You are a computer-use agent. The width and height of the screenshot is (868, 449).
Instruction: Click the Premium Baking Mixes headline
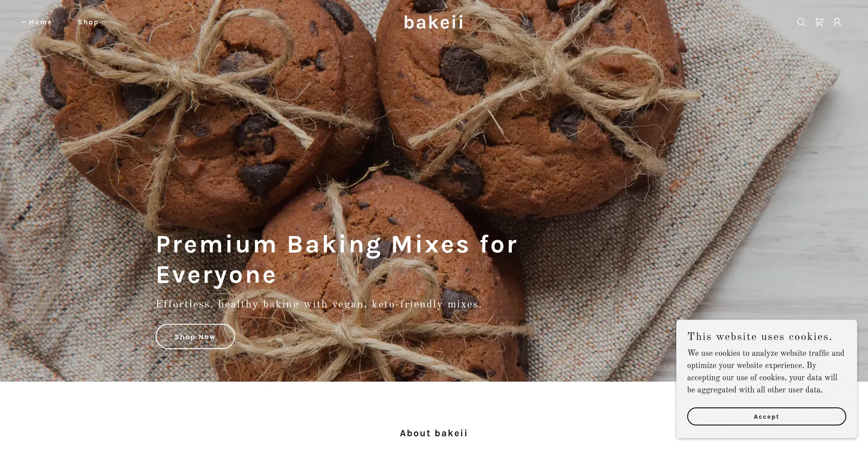[x=336, y=260]
